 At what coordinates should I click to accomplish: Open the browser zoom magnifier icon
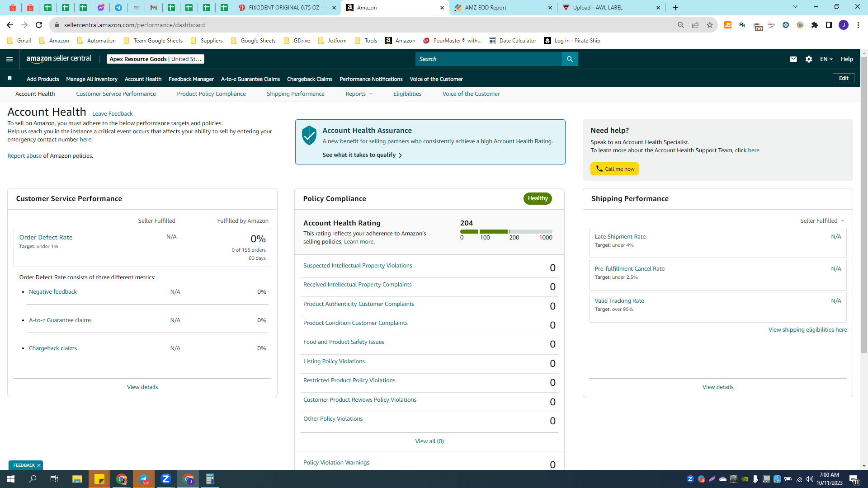tap(681, 25)
